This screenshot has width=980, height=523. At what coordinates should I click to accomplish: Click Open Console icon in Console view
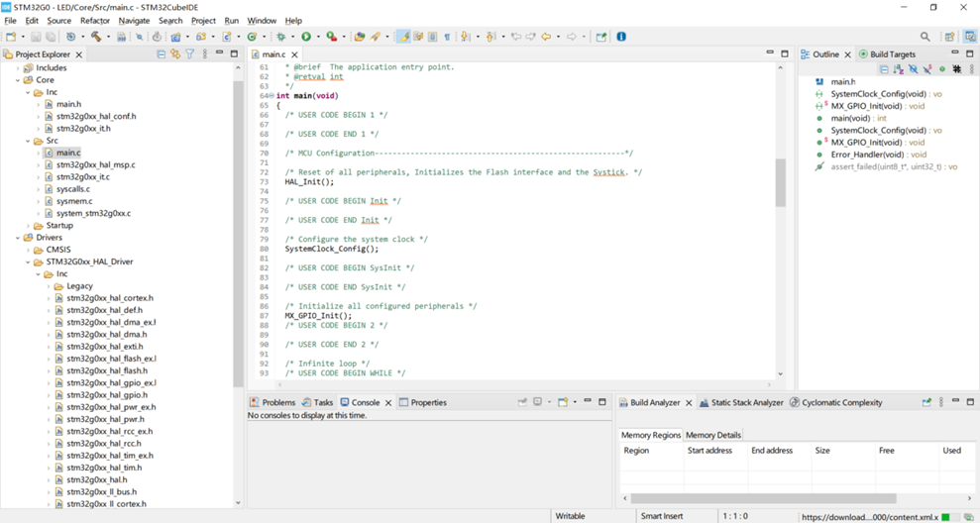click(x=563, y=402)
